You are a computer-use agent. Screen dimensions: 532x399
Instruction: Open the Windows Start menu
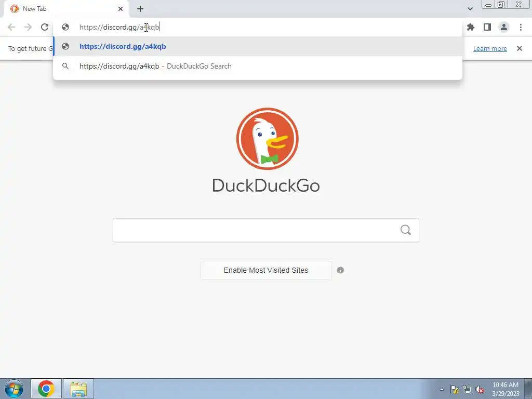(x=14, y=389)
